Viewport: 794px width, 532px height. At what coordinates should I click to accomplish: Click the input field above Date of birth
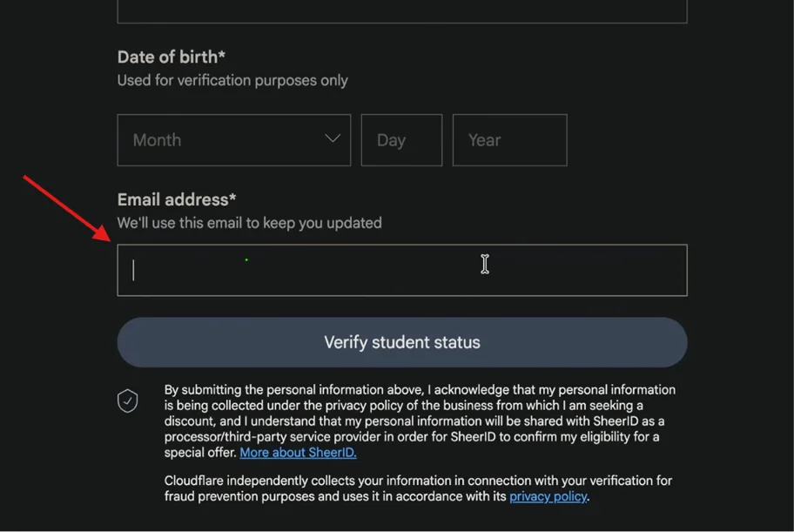pos(402,11)
